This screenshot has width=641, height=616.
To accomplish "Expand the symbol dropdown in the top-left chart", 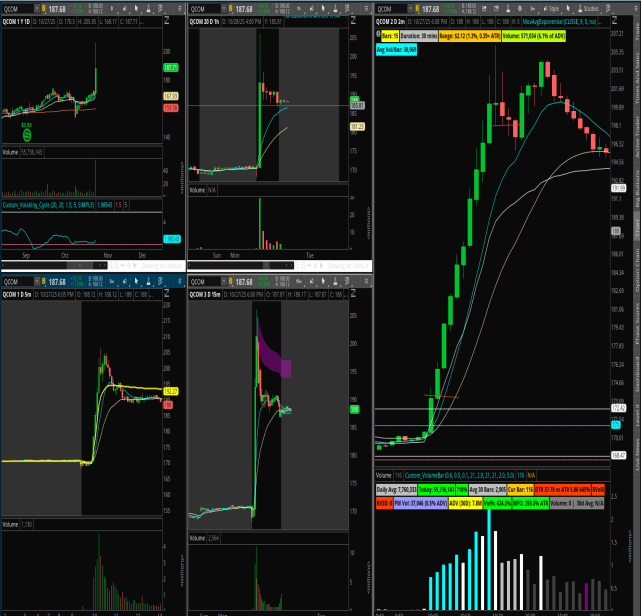I will pos(37,9).
